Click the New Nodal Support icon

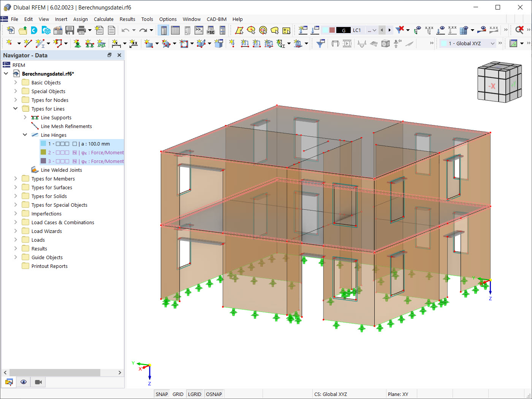77,44
